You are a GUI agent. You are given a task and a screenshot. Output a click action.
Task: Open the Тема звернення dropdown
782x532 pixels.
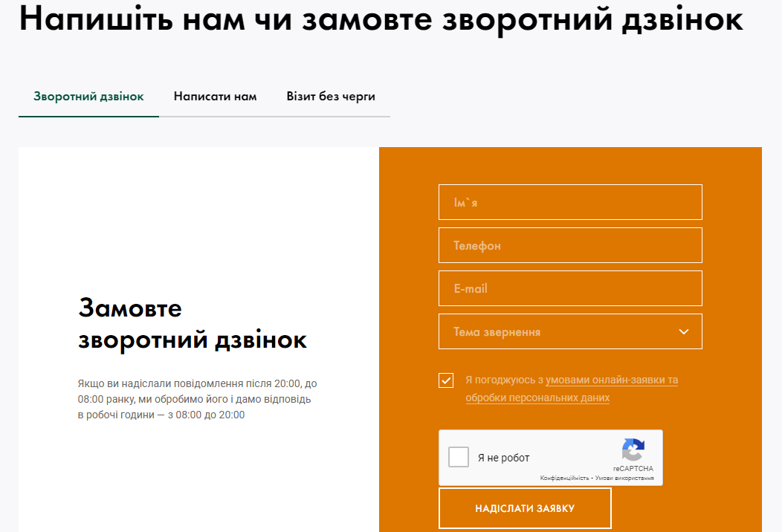[558, 331]
